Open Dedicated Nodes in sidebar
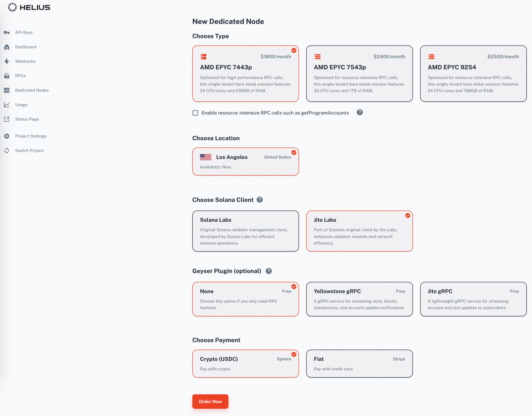This screenshot has width=532, height=416. tap(32, 90)
